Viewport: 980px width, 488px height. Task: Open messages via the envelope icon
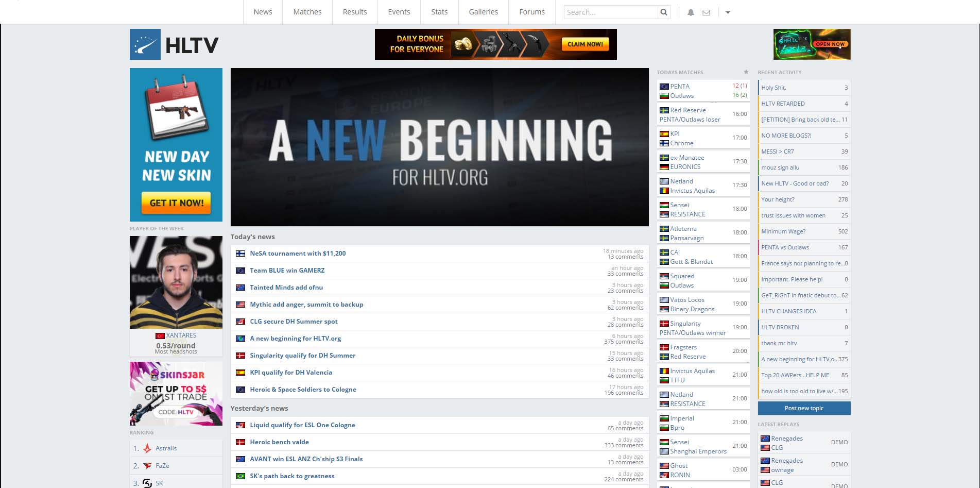(706, 12)
